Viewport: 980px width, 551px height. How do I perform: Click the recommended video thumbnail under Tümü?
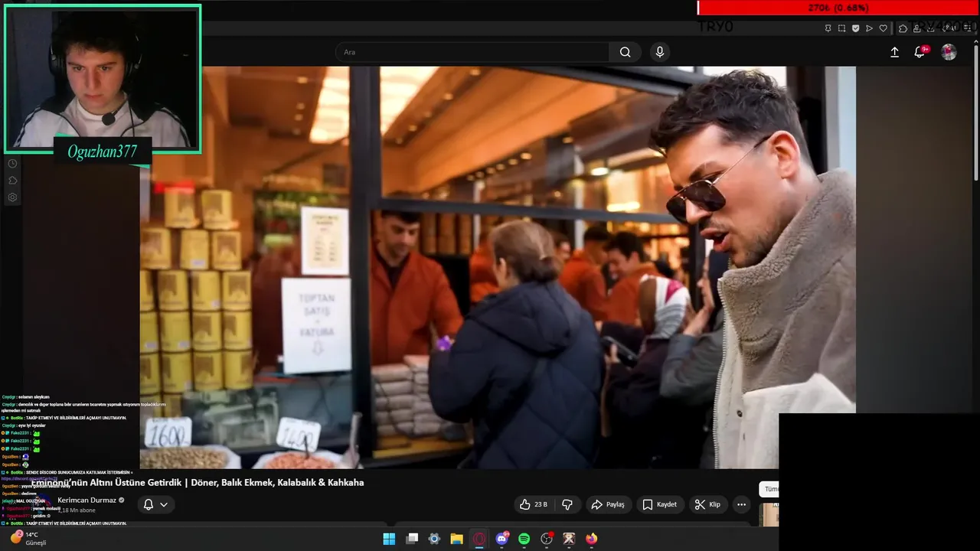(x=769, y=514)
